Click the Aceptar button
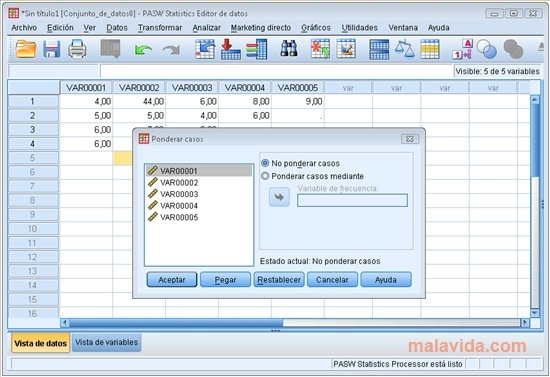 (172, 280)
